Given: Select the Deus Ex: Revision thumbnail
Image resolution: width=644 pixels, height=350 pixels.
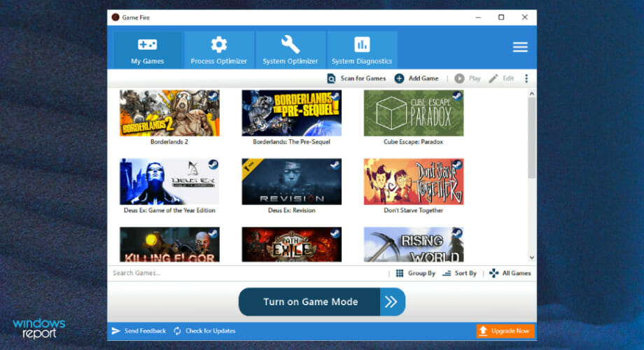Looking at the screenshot, I should (x=292, y=181).
